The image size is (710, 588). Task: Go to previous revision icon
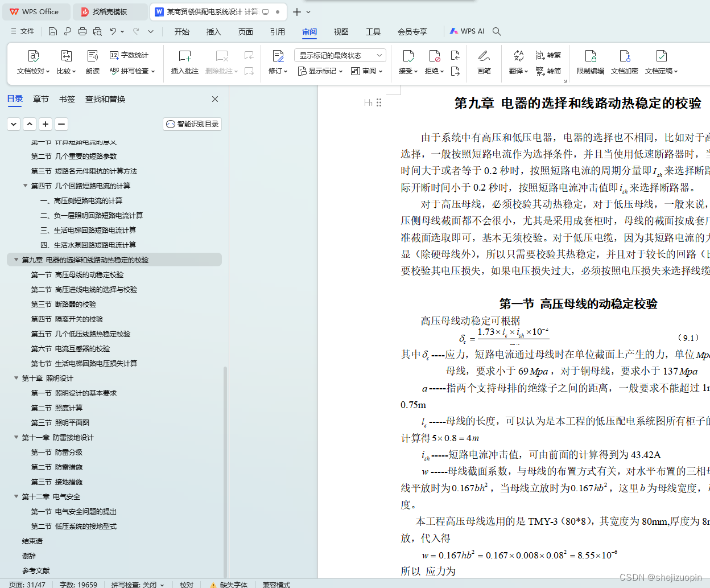coord(455,55)
